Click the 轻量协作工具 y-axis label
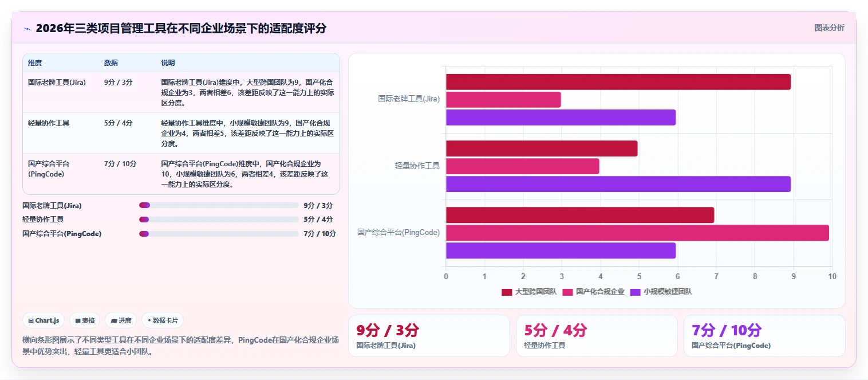 click(417, 166)
